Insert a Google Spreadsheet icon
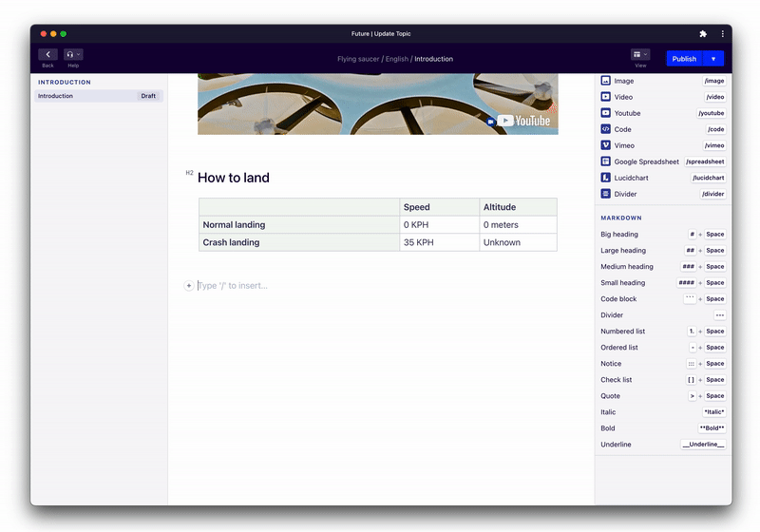This screenshot has width=760, height=532. tap(605, 161)
